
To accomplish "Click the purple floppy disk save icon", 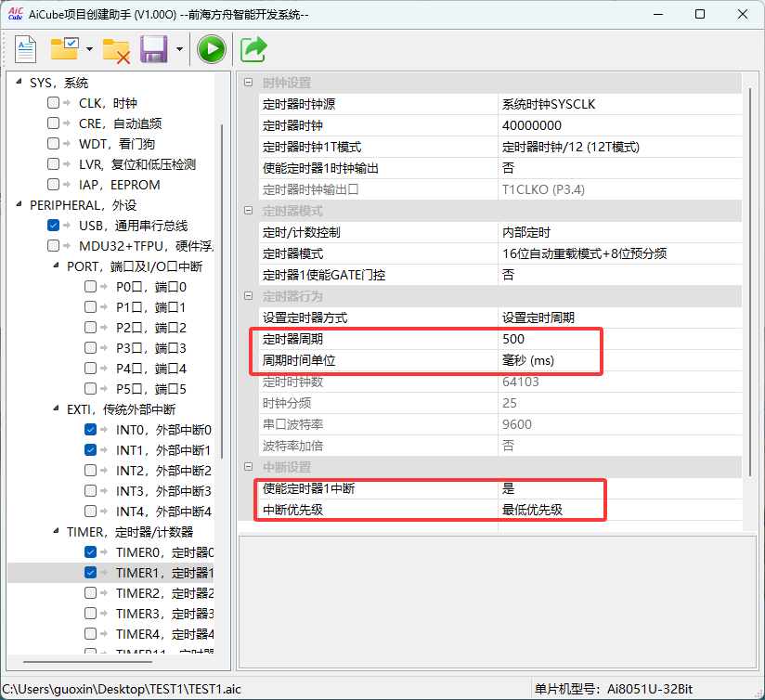I will (x=153, y=49).
